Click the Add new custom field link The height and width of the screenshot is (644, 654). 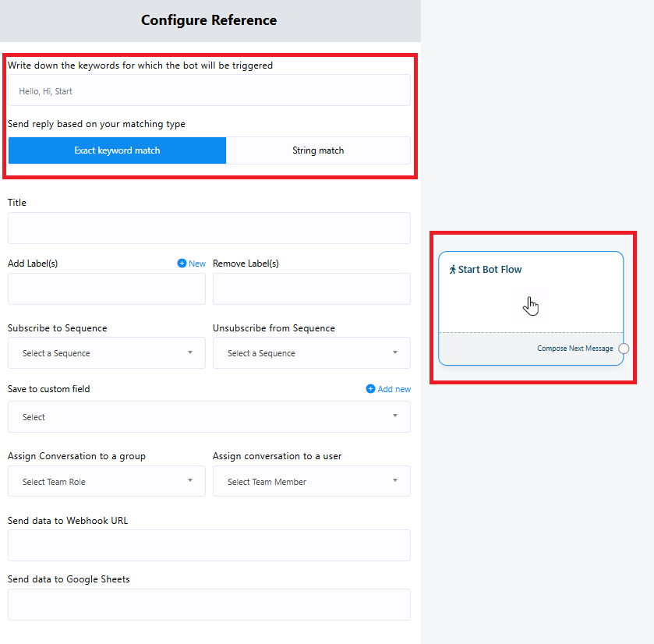394,389
